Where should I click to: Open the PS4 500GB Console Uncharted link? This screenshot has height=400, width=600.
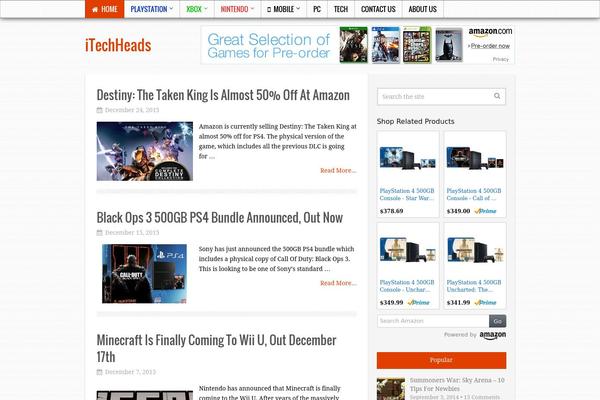[x=407, y=286]
